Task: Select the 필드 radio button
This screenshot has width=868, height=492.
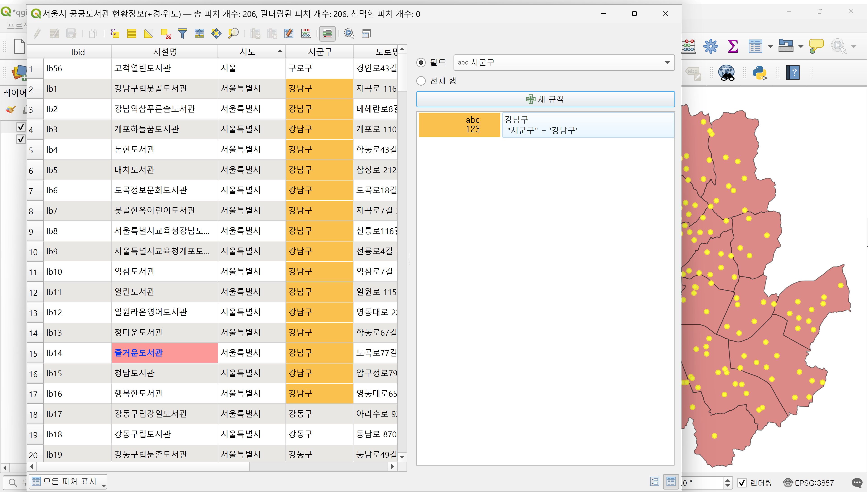Action: [x=421, y=63]
